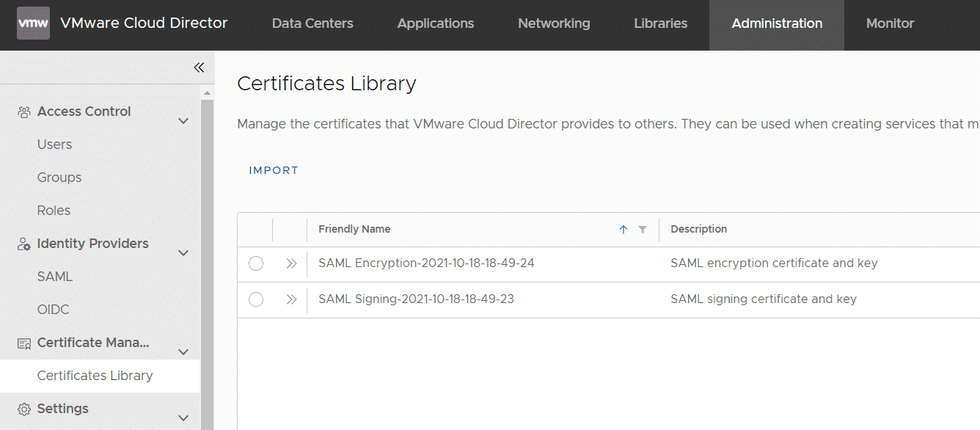Click the Friendly Name column header

pos(354,230)
